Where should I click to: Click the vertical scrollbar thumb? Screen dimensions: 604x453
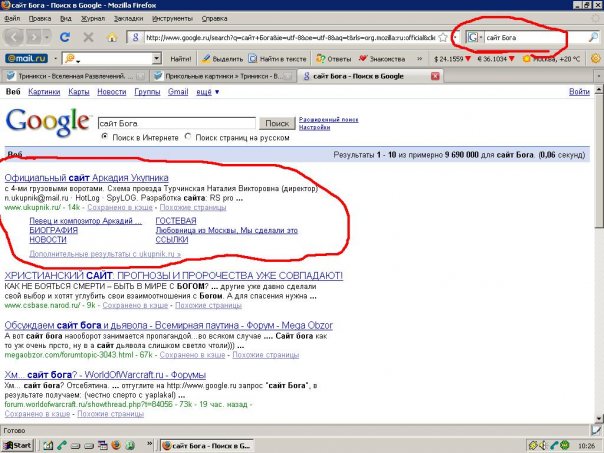(599, 162)
